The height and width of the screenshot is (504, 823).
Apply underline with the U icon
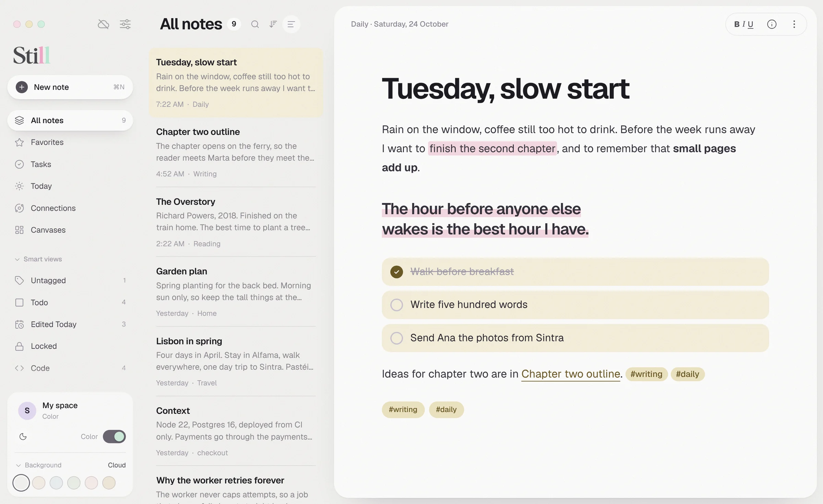[750, 24]
